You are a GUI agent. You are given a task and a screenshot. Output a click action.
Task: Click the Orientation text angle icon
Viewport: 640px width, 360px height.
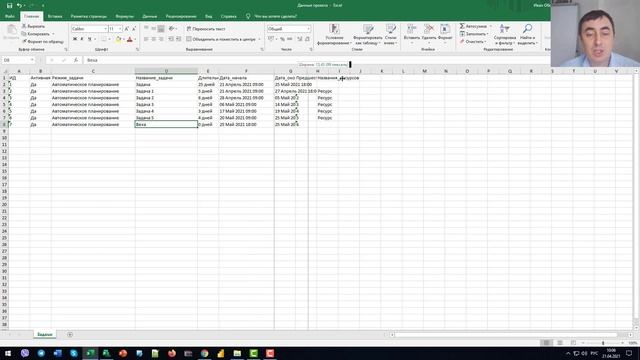tap(172, 29)
